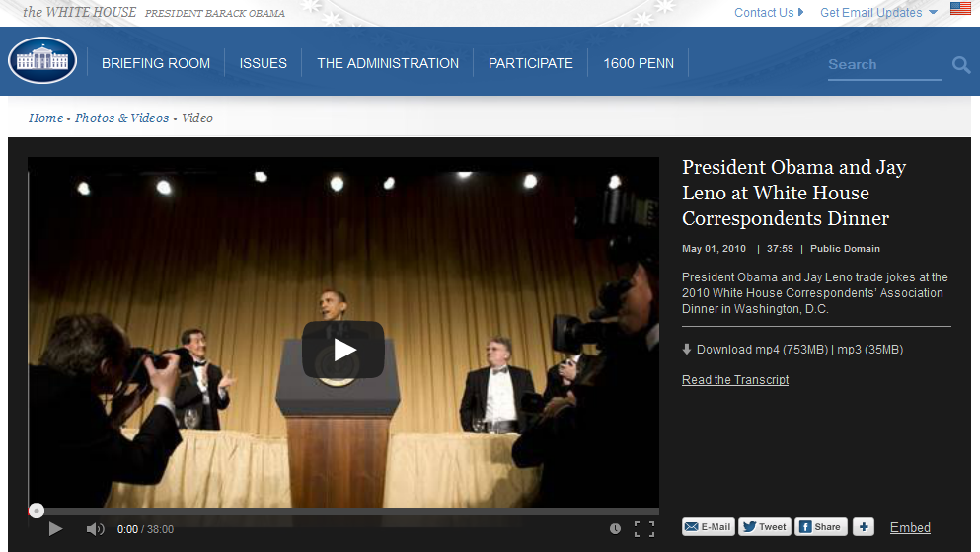Go to Photos & Videos in the breadcrumb
The width and height of the screenshot is (980, 552).
(121, 118)
